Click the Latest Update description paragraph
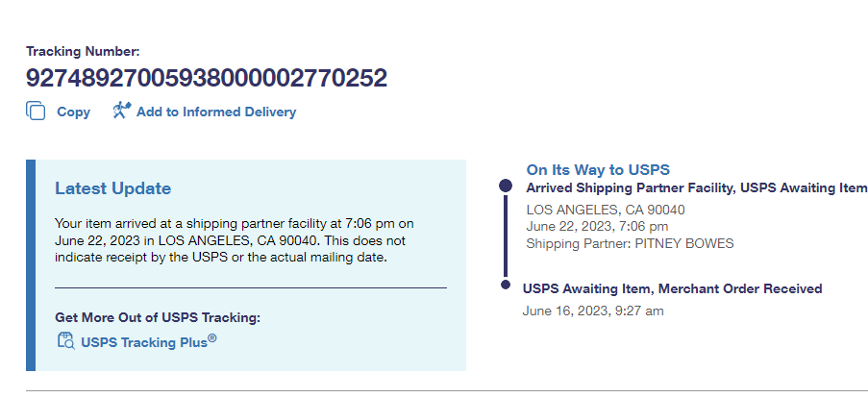Screen dimensions: 868x398 point(236,240)
